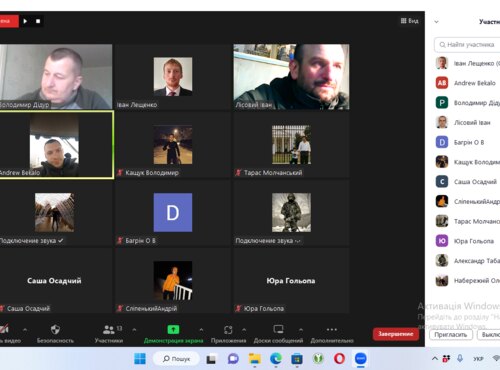The image size is (500, 370).
Task: Collapse participants panel with the chevron
Action: pos(436,22)
